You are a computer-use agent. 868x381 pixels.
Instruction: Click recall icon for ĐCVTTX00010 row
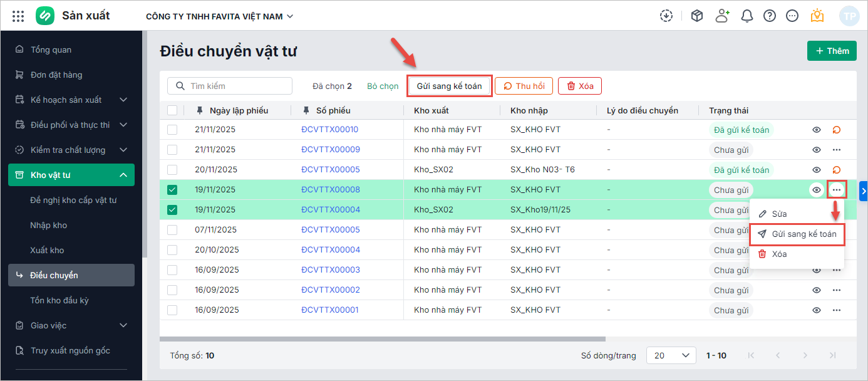(836, 130)
